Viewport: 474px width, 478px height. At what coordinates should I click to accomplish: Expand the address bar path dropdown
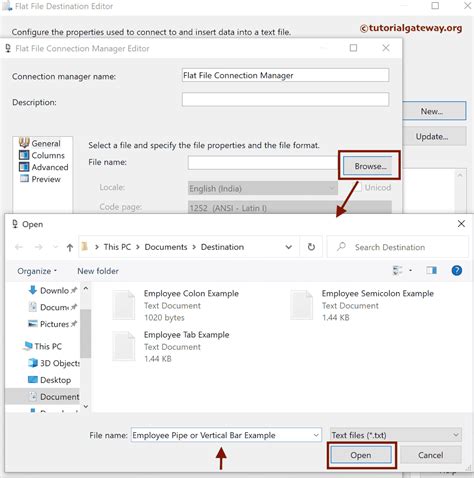point(289,247)
